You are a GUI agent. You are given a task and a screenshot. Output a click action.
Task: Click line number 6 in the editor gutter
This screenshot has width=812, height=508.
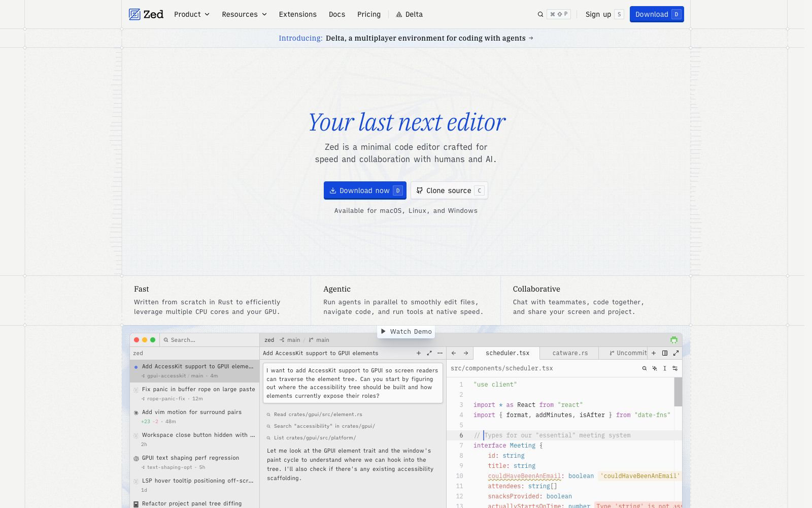click(x=461, y=435)
